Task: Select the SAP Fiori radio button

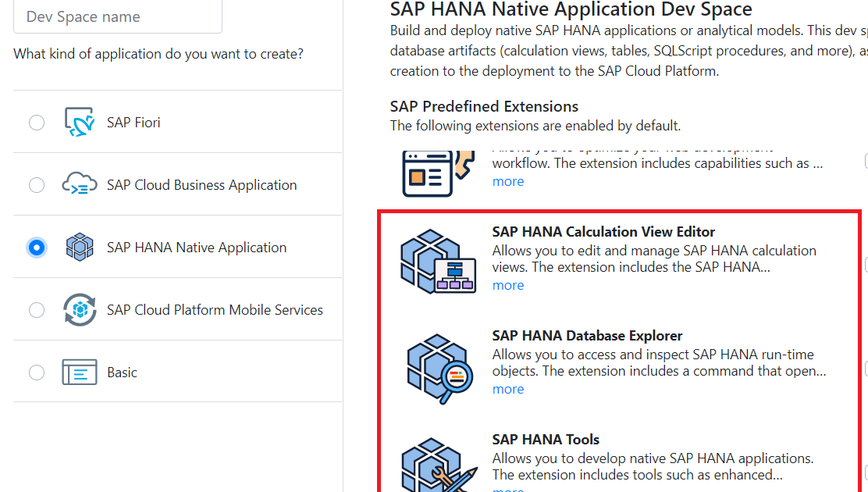Action: coord(37,122)
